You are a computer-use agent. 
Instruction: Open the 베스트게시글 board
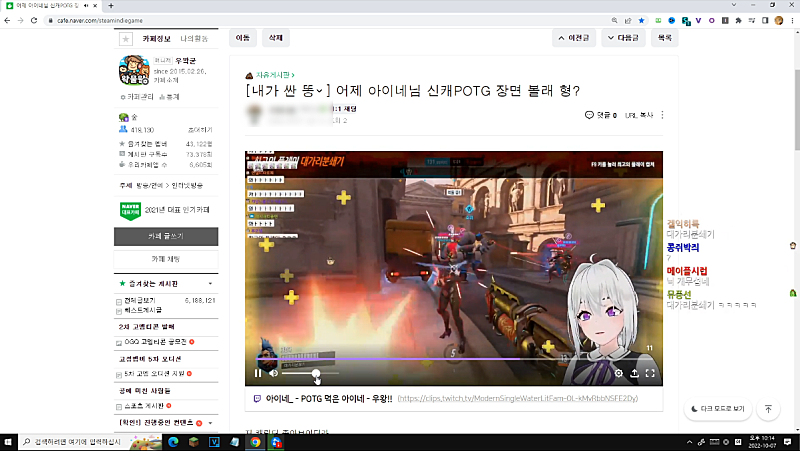(x=143, y=310)
